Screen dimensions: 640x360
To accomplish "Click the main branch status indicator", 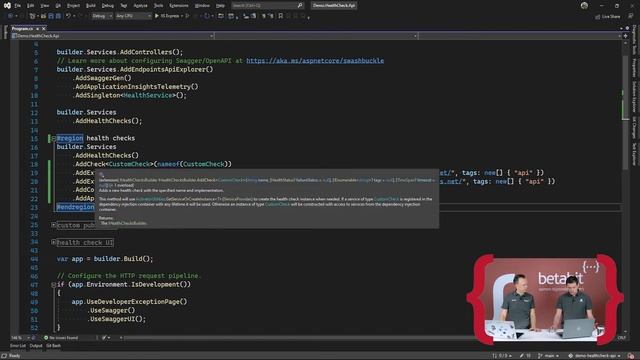I will [548, 356].
